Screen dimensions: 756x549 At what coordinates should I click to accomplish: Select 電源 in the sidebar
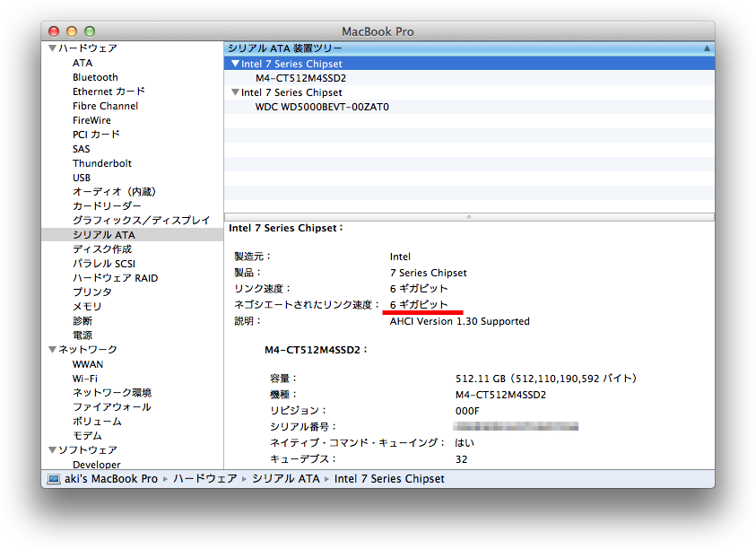83,335
